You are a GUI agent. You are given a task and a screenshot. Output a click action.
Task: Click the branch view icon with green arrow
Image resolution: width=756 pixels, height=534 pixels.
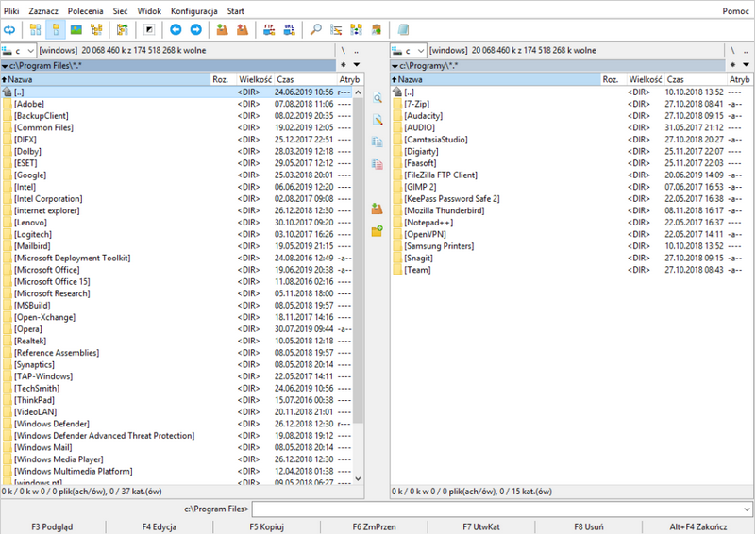click(123, 30)
